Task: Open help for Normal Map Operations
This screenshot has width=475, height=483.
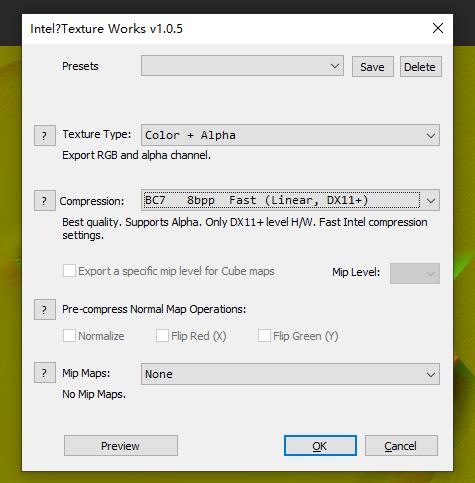Action: 45,310
